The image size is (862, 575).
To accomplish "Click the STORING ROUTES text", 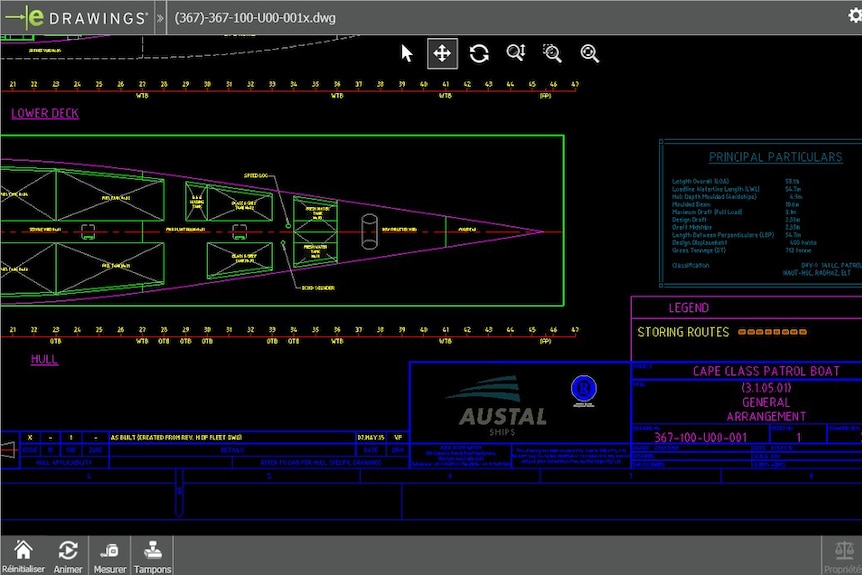I will [x=683, y=332].
